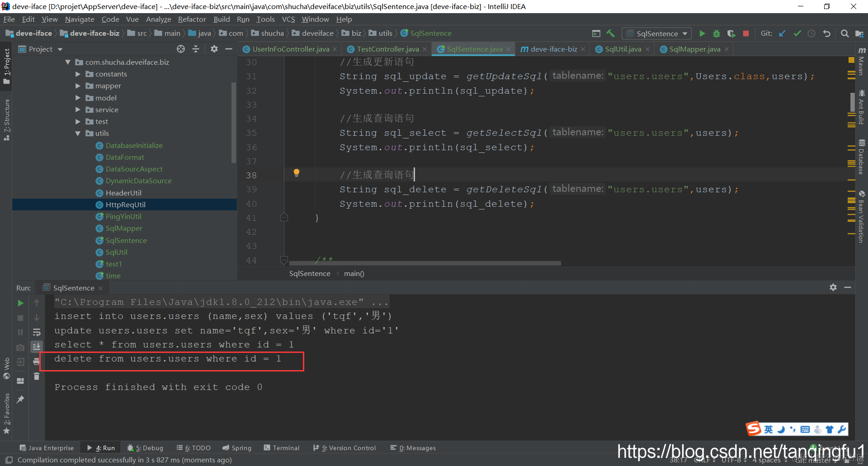Open Search Everywhere magnifier icon
Screen dimensions: 868x466
[844, 33]
